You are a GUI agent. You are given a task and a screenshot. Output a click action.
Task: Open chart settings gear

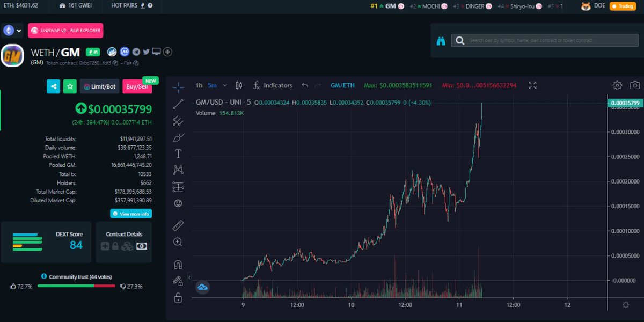coord(617,85)
